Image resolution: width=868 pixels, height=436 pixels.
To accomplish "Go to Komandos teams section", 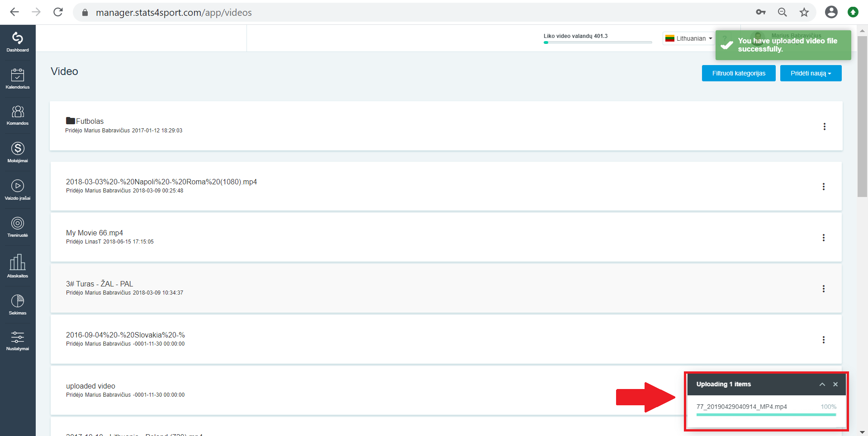I will (x=18, y=115).
